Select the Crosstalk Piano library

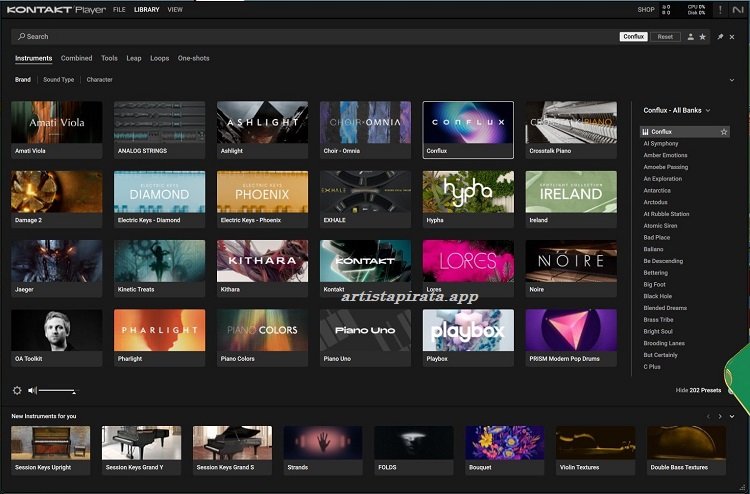coord(571,130)
